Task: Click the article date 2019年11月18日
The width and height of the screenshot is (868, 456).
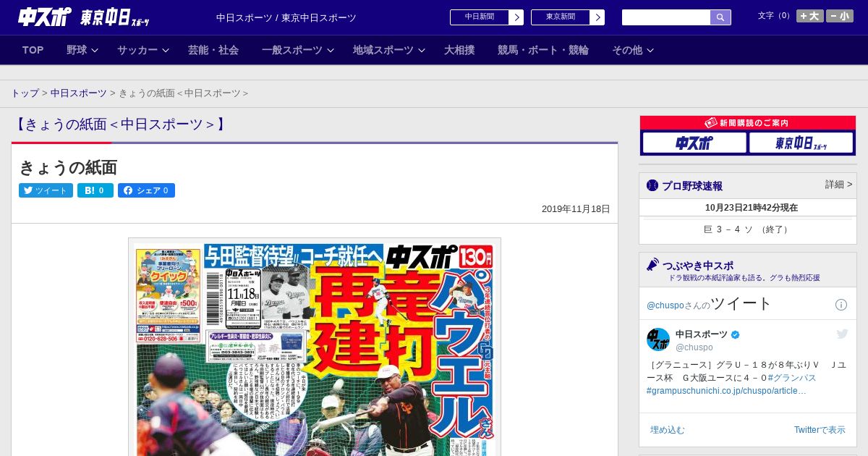Action: tap(576, 209)
